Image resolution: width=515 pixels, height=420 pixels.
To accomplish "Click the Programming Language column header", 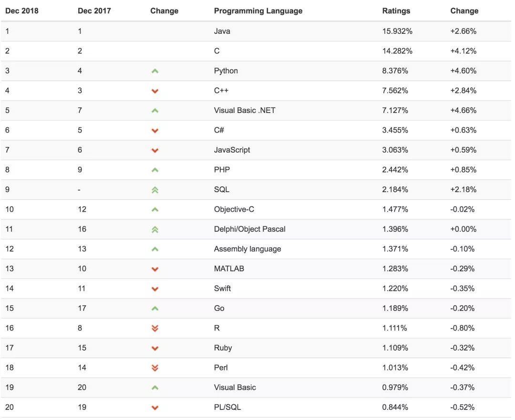I will [258, 11].
